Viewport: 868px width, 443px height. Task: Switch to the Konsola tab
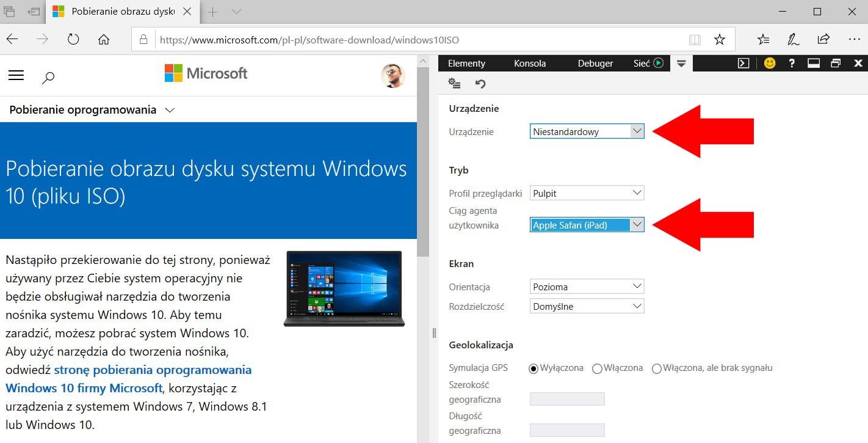click(530, 63)
